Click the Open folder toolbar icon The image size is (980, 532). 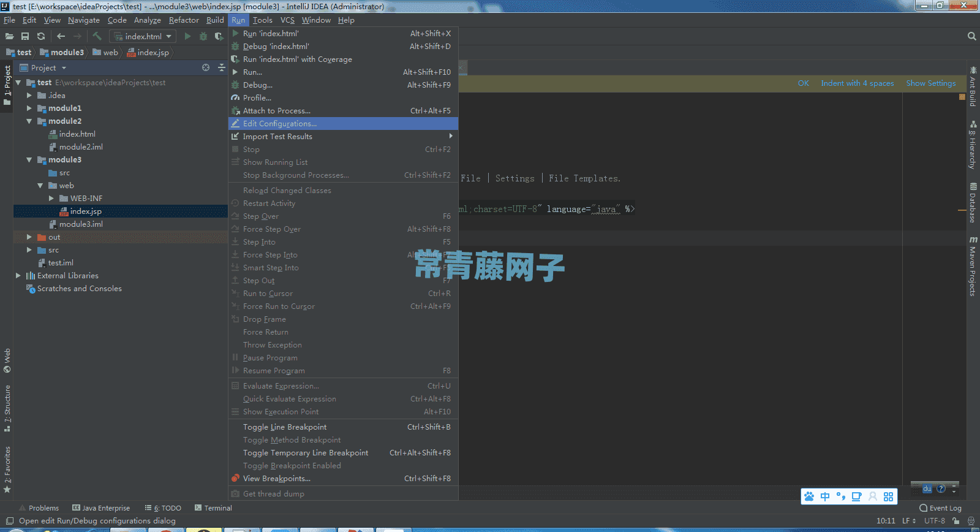click(x=9, y=36)
